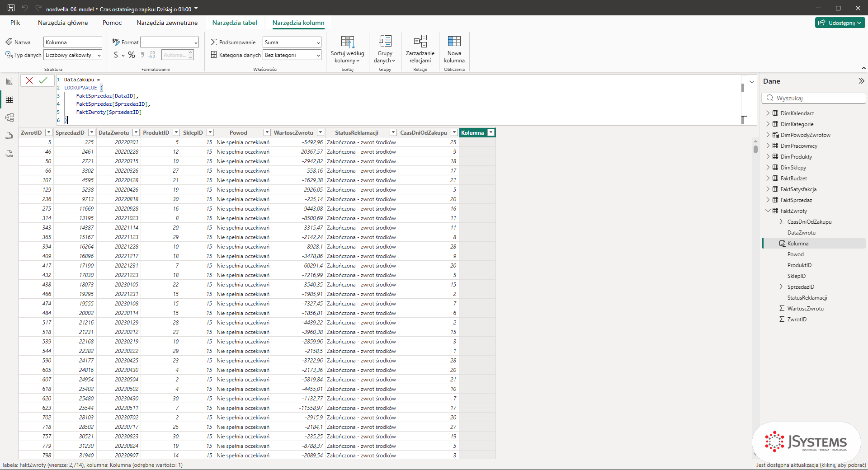Viewport: 868px width, 470px height.
Task: Apply percentage format icon
Action: (x=132, y=55)
